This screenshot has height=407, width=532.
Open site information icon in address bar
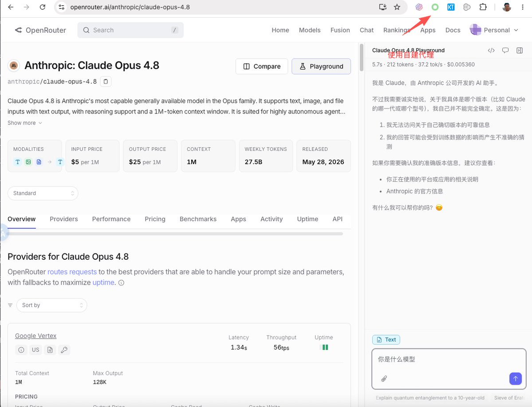coord(61,7)
